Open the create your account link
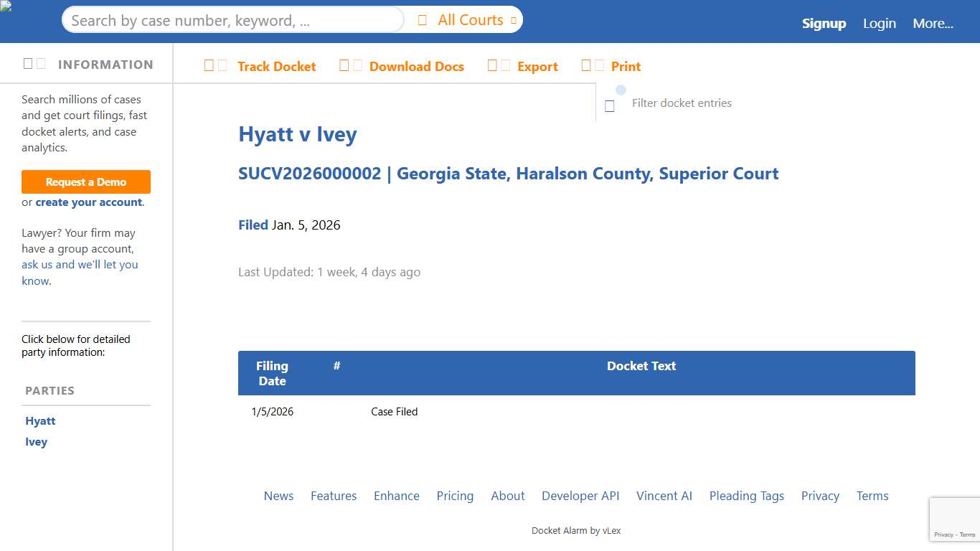The height and width of the screenshot is (551, 980). (88, 202)
